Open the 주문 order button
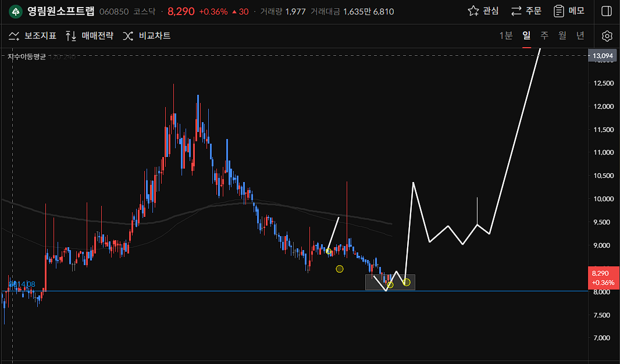Viewport: 620px width, 364px height. (x=526, y=11)
